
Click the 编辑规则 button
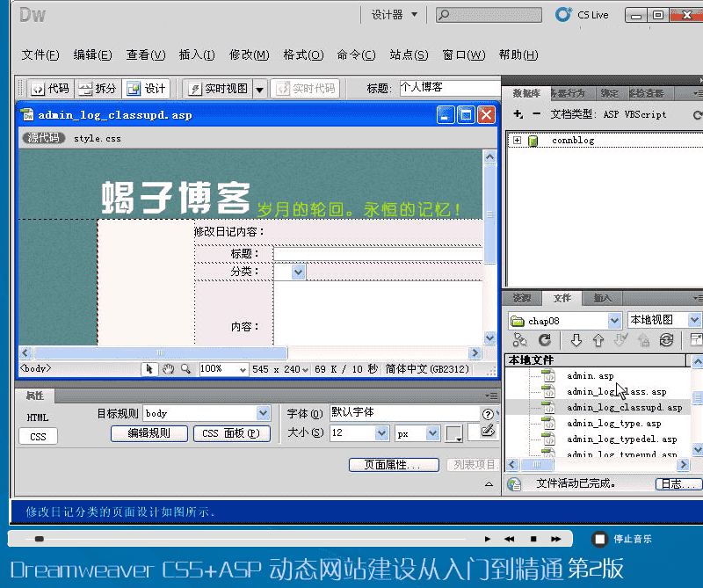pos(149,433)
